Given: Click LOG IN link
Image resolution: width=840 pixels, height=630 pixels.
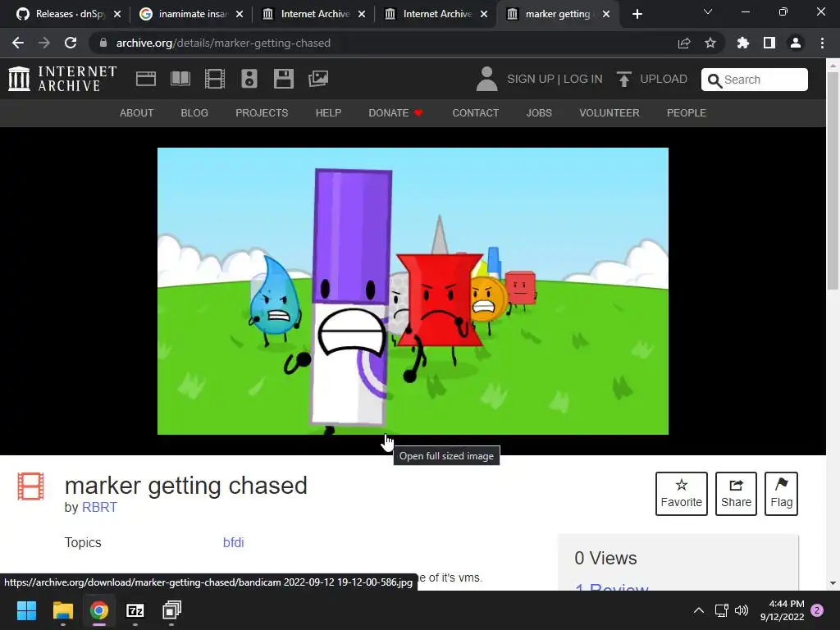Looking at the screenshot, I should coord(583,79).
